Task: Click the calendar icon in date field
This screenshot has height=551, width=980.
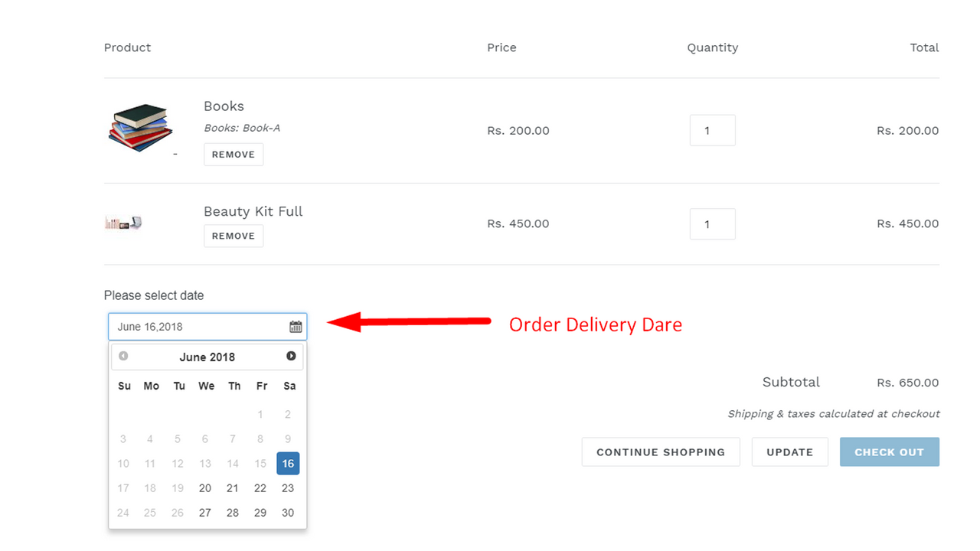Action: click(296, 327)
